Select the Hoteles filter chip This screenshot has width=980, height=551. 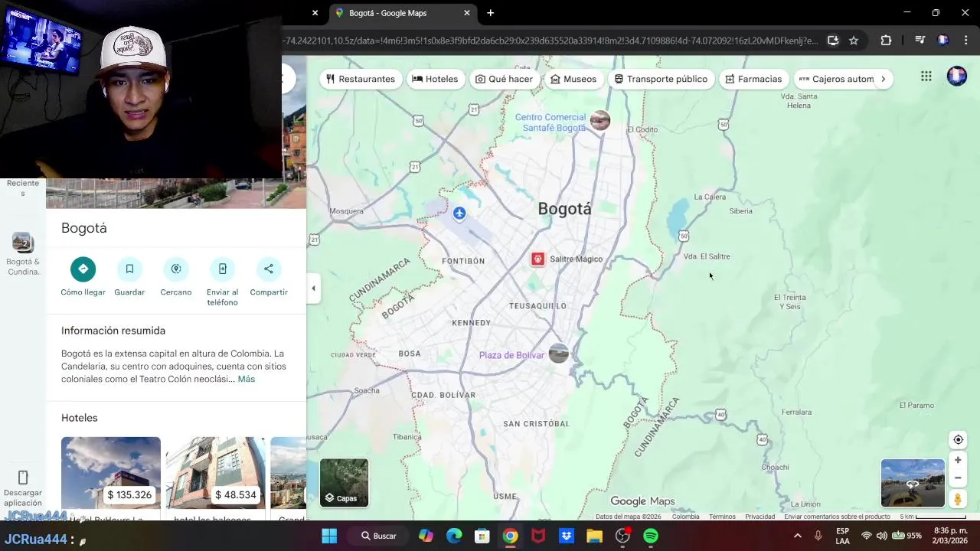[x=435, y=79]
